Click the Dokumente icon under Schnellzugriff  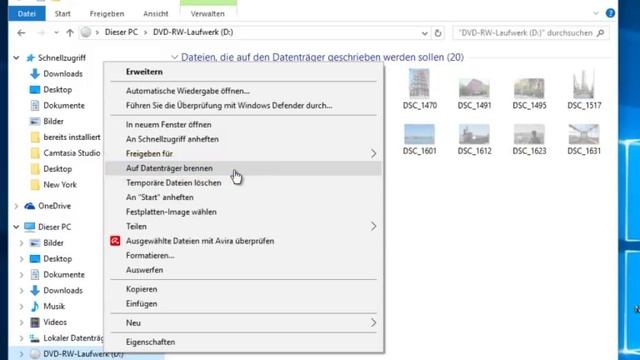35,105
